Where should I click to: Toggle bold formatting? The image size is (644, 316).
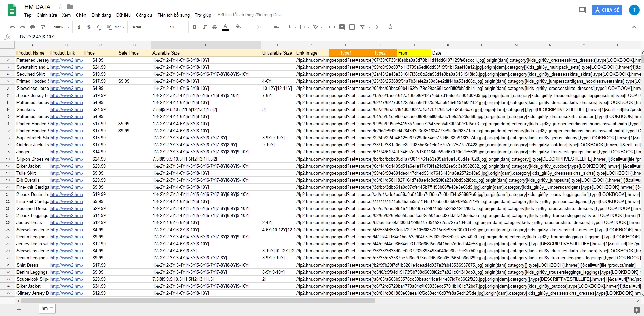(x=194, y=27)
